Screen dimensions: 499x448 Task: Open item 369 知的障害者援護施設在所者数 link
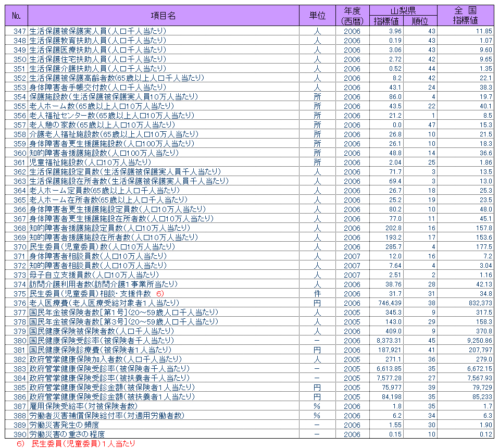(114, 238)
